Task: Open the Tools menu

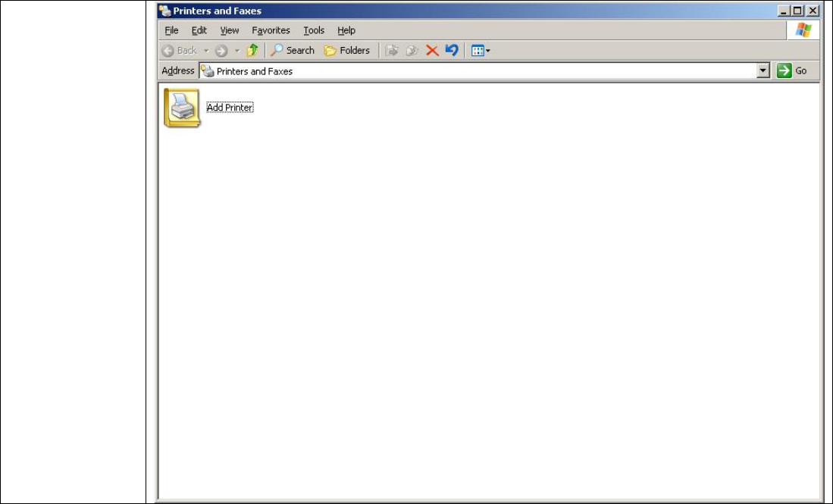Action: pos(314,30)
